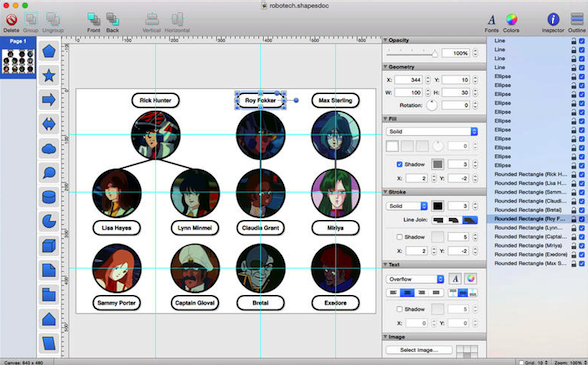Uncheck the Fill Shadow checkbox
588x365 pixels.
399,164
